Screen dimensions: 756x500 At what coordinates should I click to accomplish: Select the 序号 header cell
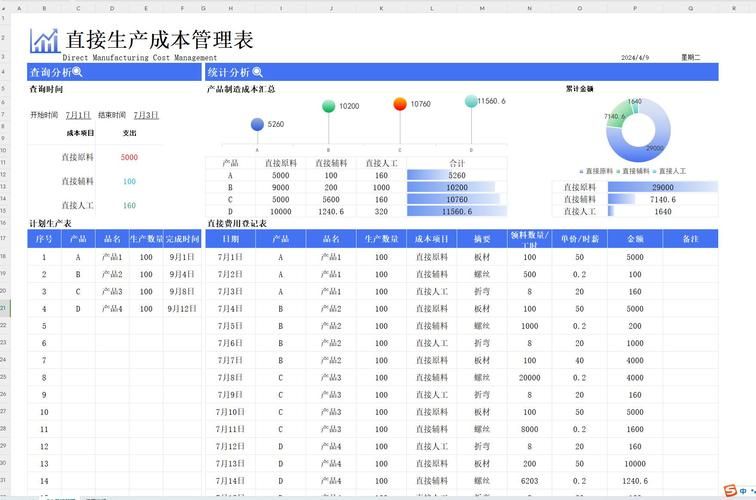pos(44,239)
